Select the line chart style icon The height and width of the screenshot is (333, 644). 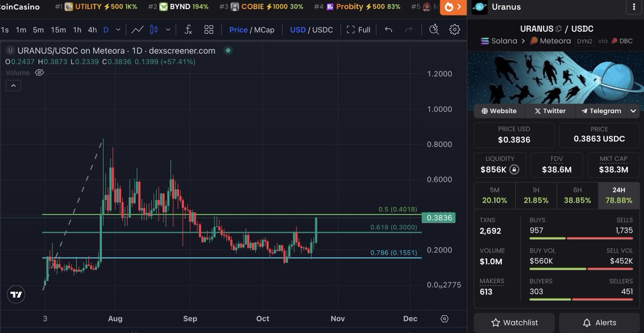(137, 30)
